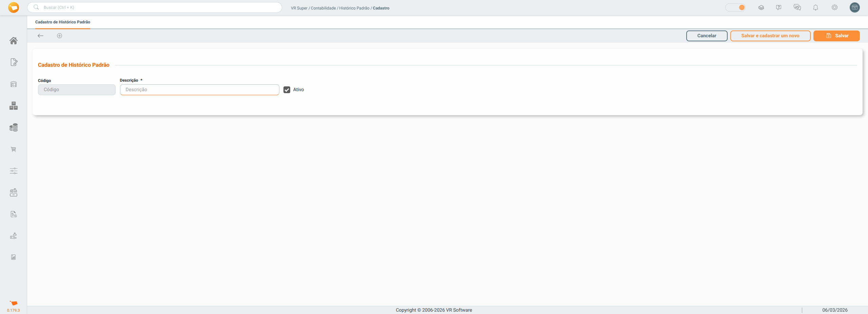
Task: Open the cash register module in sidebar
Action: (x=14, y=192)
